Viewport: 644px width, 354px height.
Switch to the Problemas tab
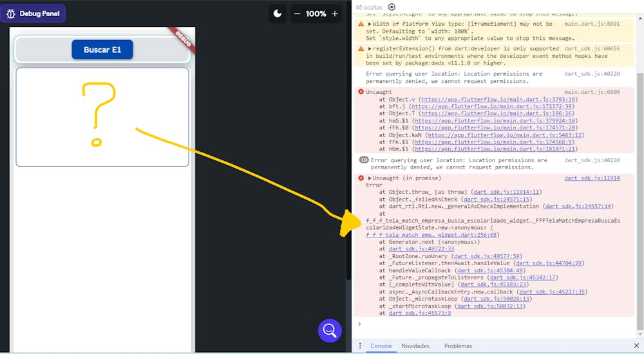(x=458, y=346)
